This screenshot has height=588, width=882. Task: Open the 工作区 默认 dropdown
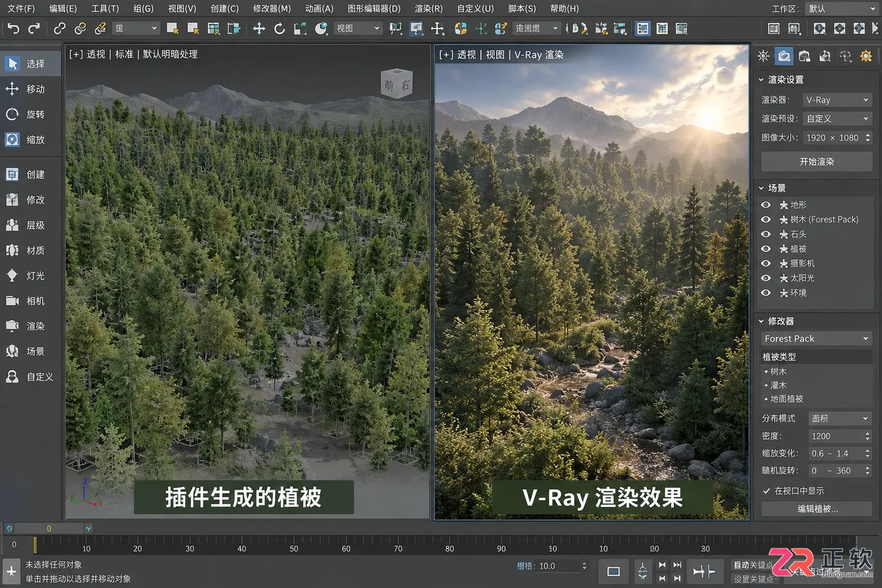click(842, 9)
